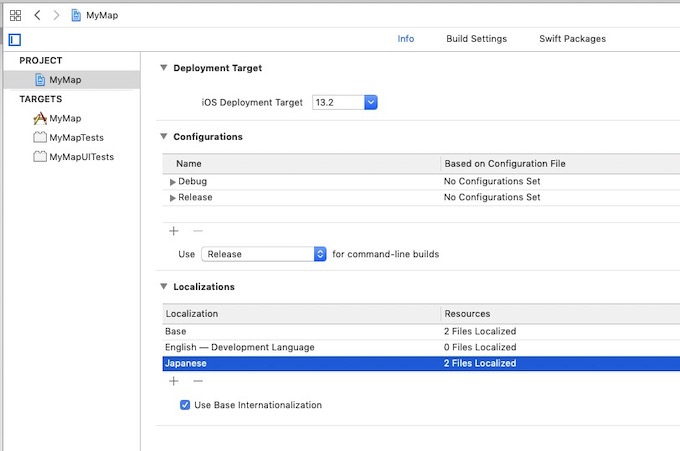Remove the selected localization with minus

click(x=198, y=381)
